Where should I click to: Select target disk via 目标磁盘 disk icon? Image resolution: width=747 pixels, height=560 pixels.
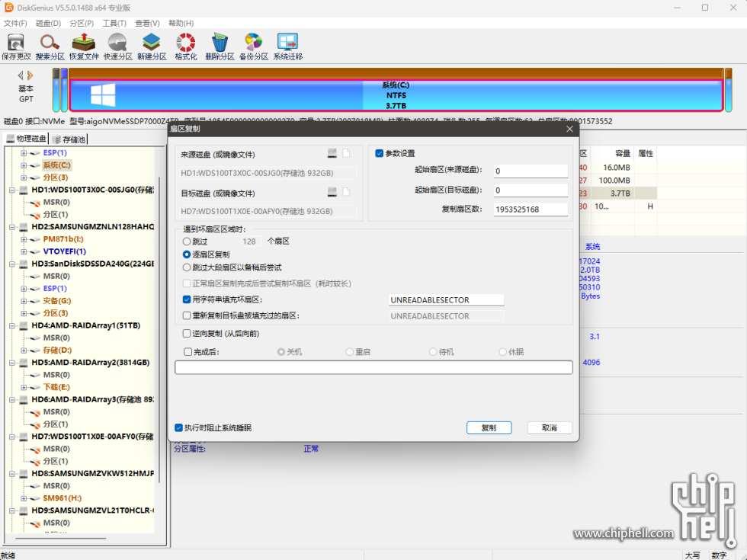332,192
